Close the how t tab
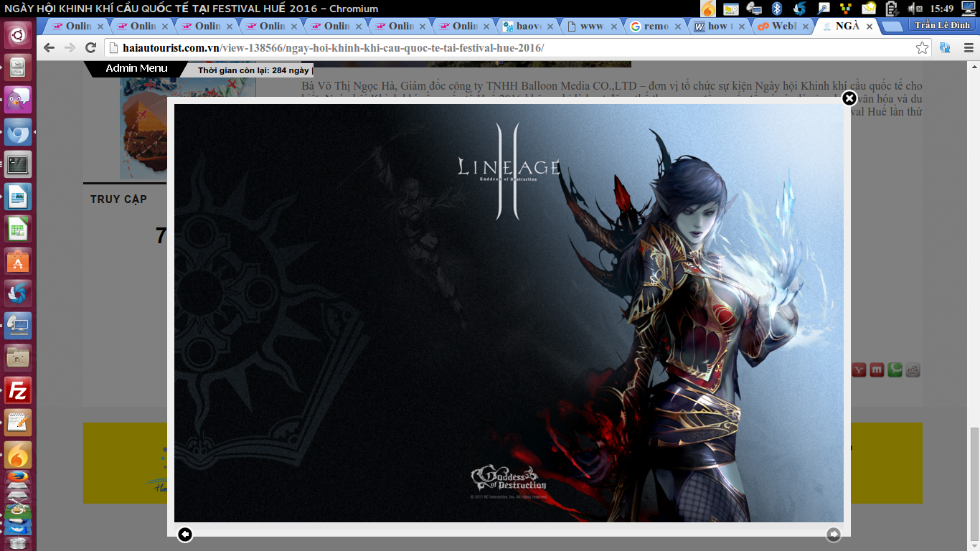 pos(741,26)
